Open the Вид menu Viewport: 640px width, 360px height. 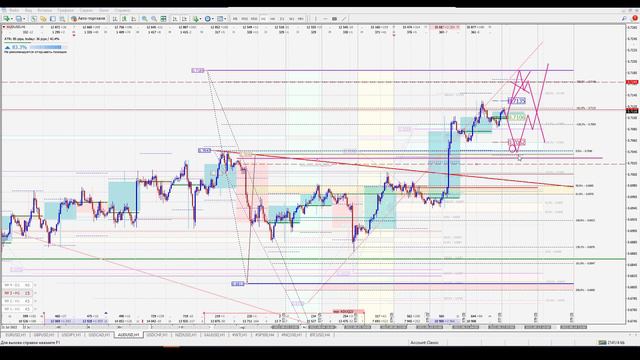click(28, 10)
